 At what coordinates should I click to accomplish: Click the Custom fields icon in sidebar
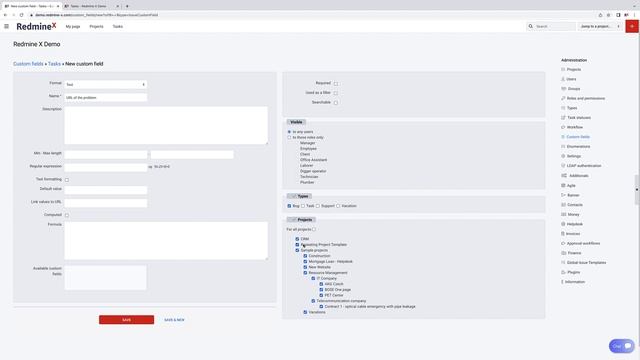563,137
